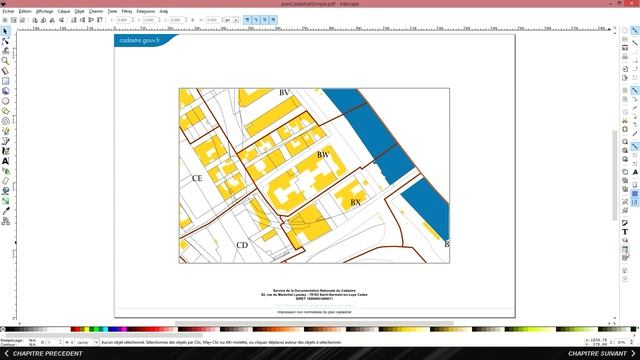Step the Y position spinner

[x=160, y=20]
